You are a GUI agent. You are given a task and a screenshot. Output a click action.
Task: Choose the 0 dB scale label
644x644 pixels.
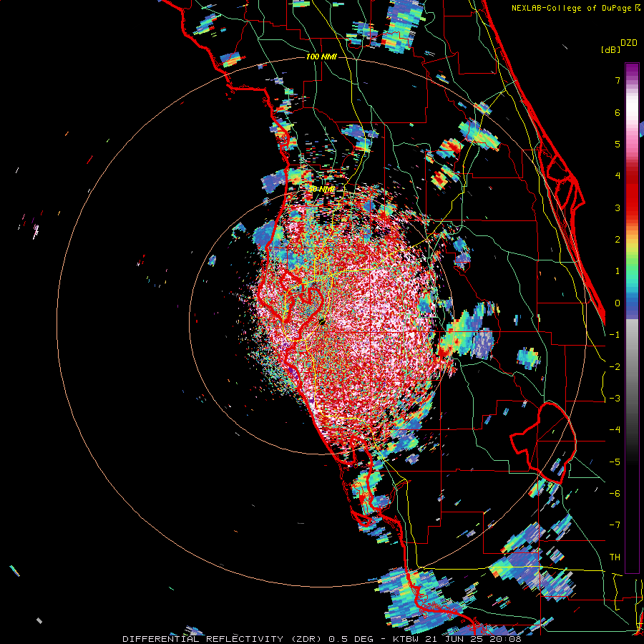[x=618, y=303]
